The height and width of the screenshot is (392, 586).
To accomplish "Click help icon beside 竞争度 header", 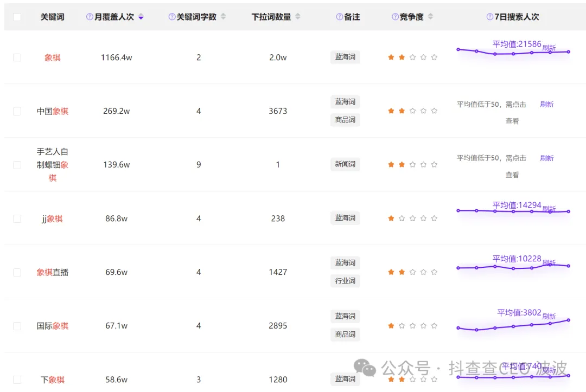I will click(395, 17).
